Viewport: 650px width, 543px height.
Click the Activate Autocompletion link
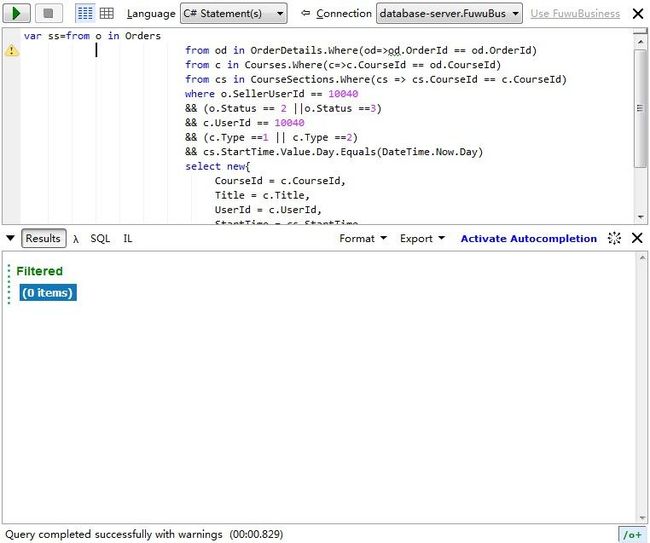pos(529,239)
